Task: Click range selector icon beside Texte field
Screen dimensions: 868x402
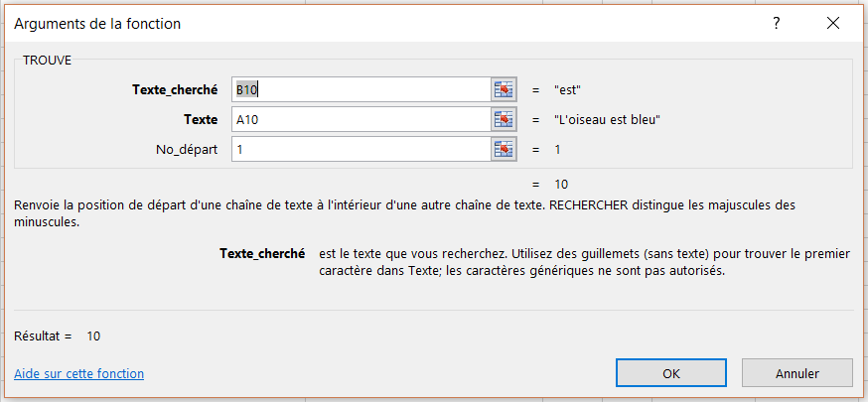Action: pyautogui.click(x=505, y=120)
